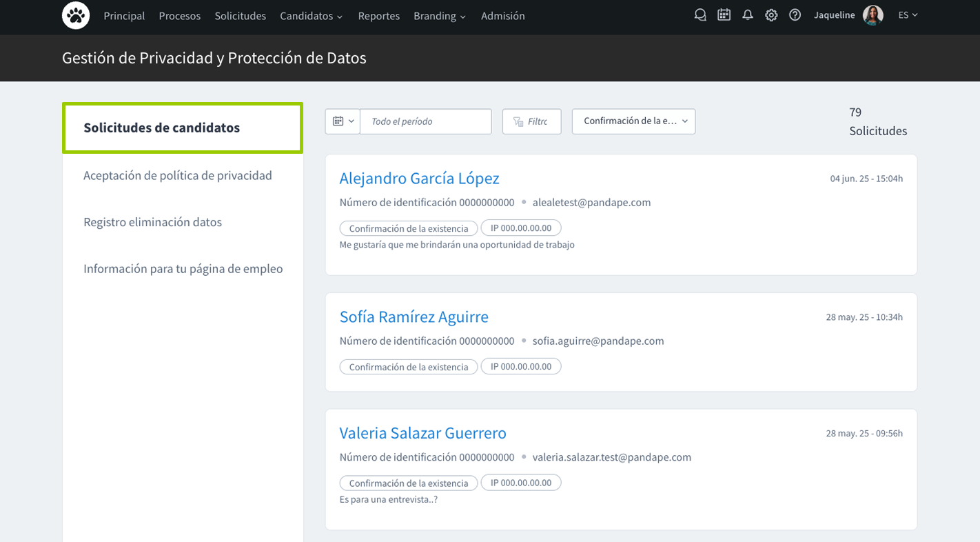The height and width of the screenshot is (542, 980).
Task: Expand the Candidatos menu
Action: point(311,16)
